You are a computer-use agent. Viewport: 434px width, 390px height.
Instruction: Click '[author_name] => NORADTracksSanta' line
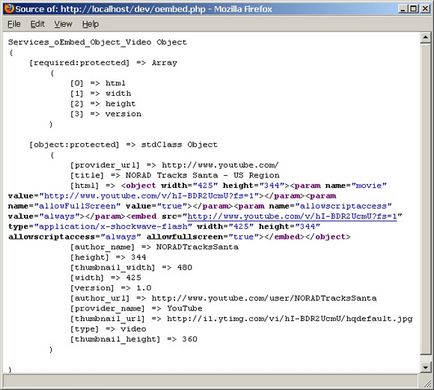tap(154, 247)
